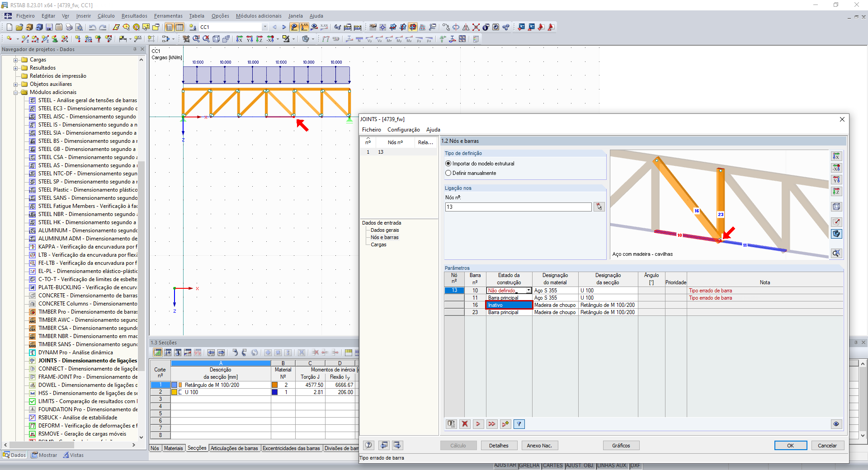Toggle the project navigator display button in toolbar
The height and width of the screenshot is (470, 868).
point(170,27)
